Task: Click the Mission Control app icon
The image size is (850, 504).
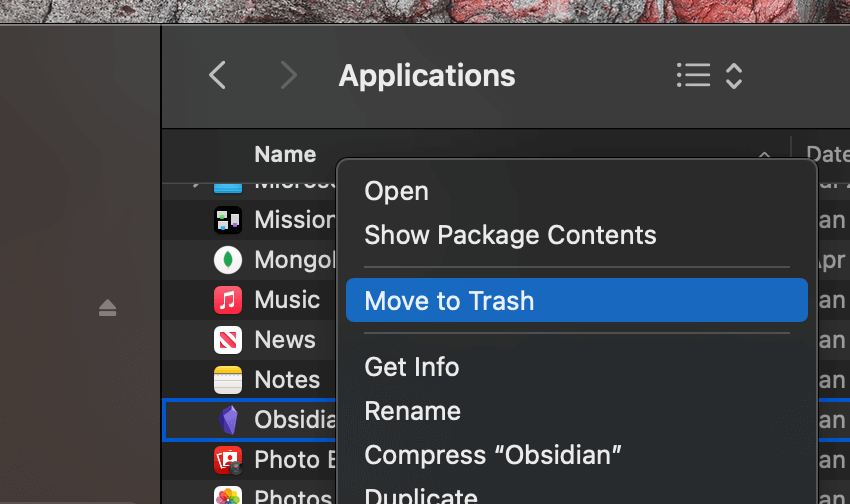Action: tap(228, 220)
